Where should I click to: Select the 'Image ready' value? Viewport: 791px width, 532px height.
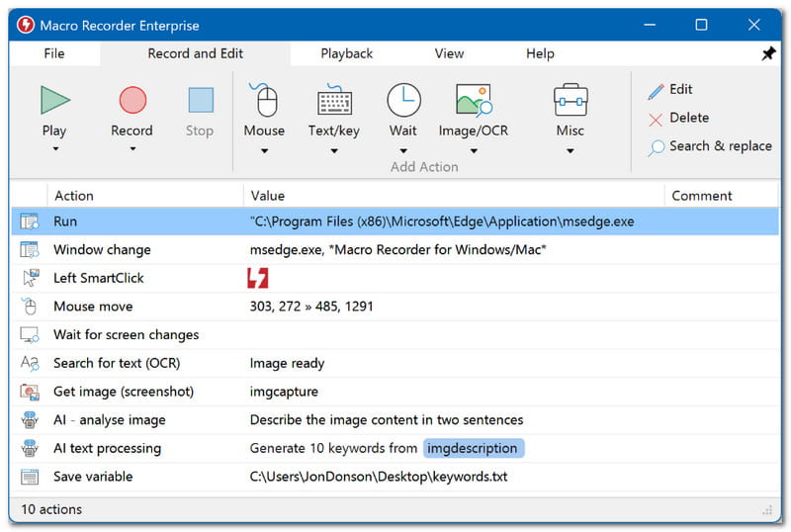click(x=287, y=364)
